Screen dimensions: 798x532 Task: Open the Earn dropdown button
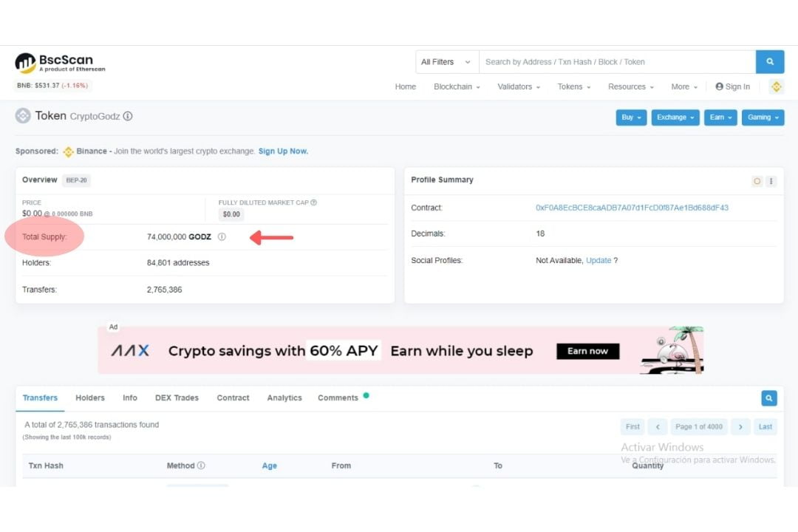pyautogui.click(x=720, y=117)
